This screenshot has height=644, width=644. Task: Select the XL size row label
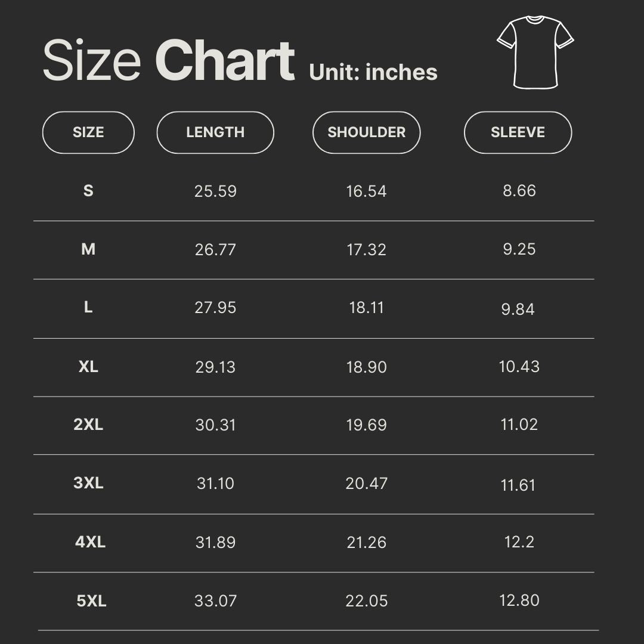(x=88, y=366)
